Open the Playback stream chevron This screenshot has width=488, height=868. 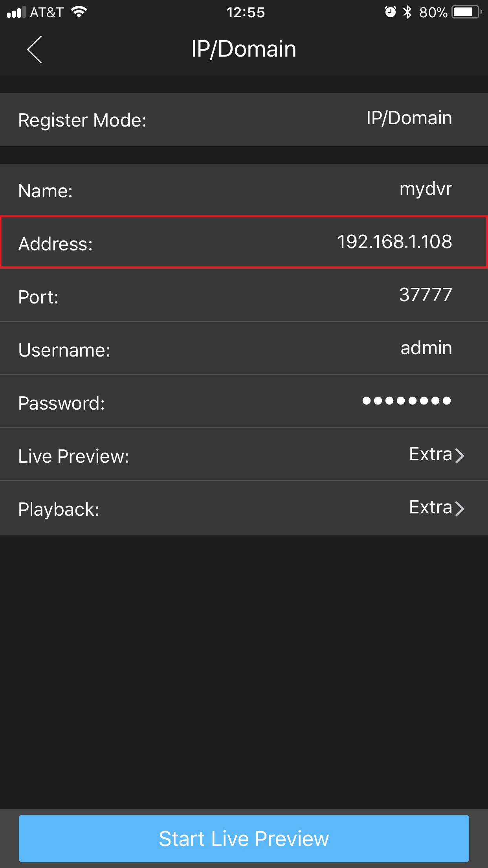[460, 508]
